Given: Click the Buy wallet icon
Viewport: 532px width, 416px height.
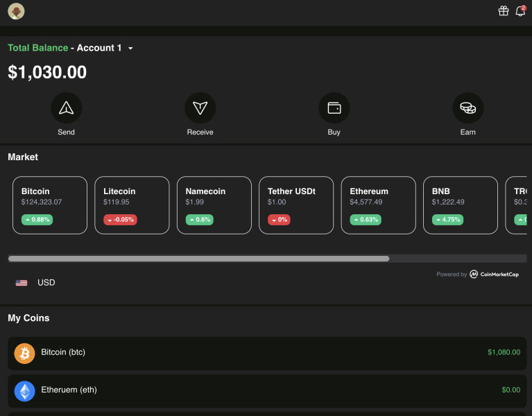Looking at the screenshot, I should 334,108.
